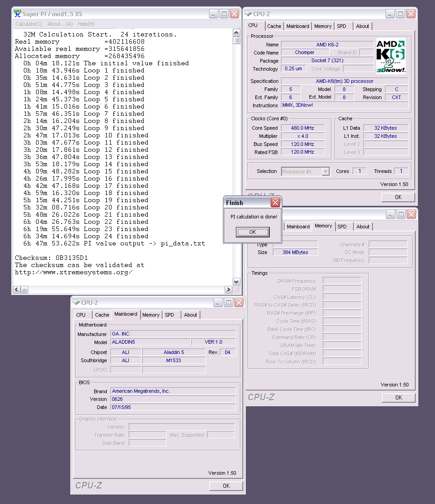This screenshot has height=504, width=435.
Task: Click the BIOS Brand field American Megatrends
Action: click(173, 391)
